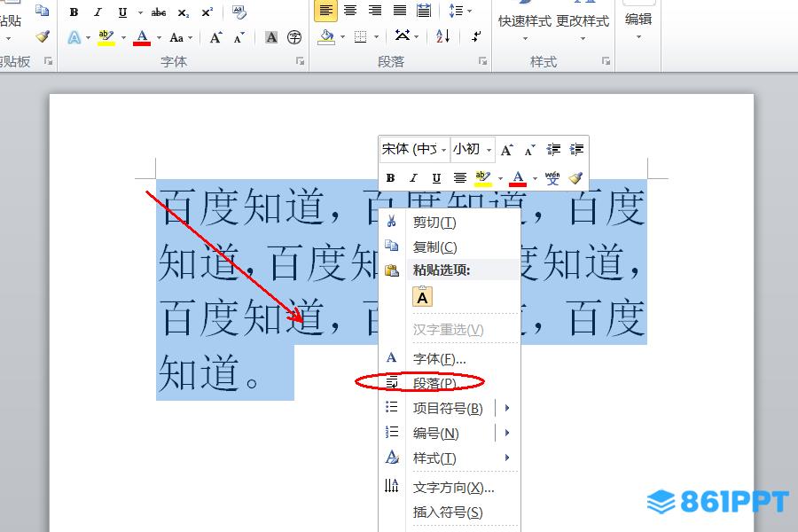The height and width of the screenshot is (532, 798).
Task: Shrink the font size using the ribbon
Action: 239,37
